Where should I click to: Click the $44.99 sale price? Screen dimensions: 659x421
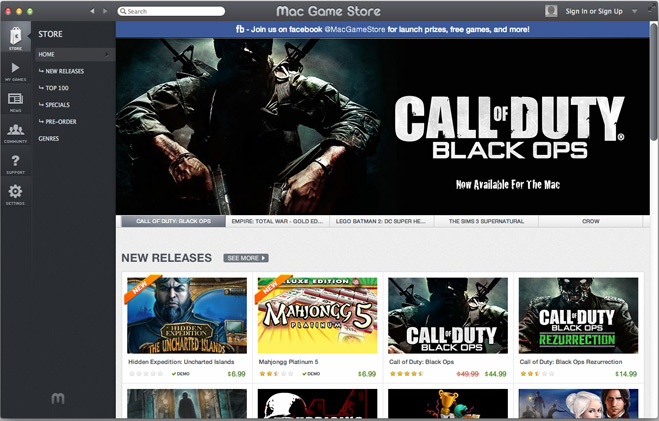[x=496, y=374]
